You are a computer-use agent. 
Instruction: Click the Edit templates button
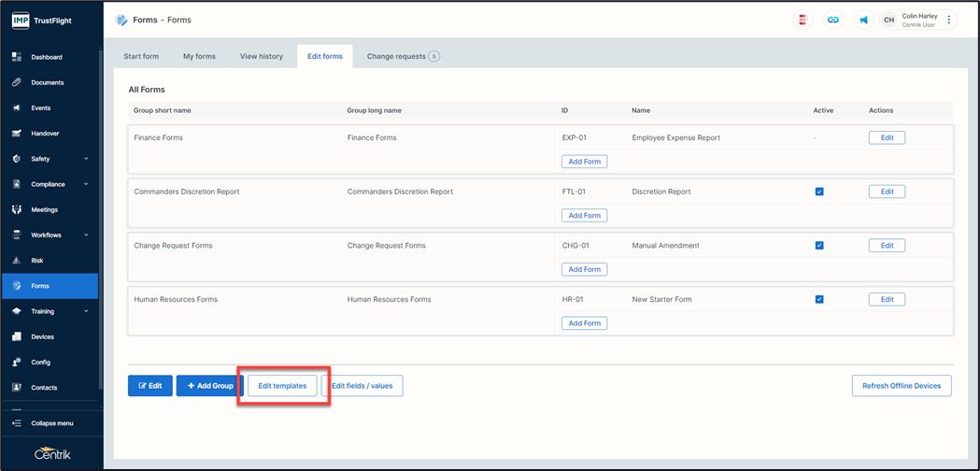click(x=282, y=386)
